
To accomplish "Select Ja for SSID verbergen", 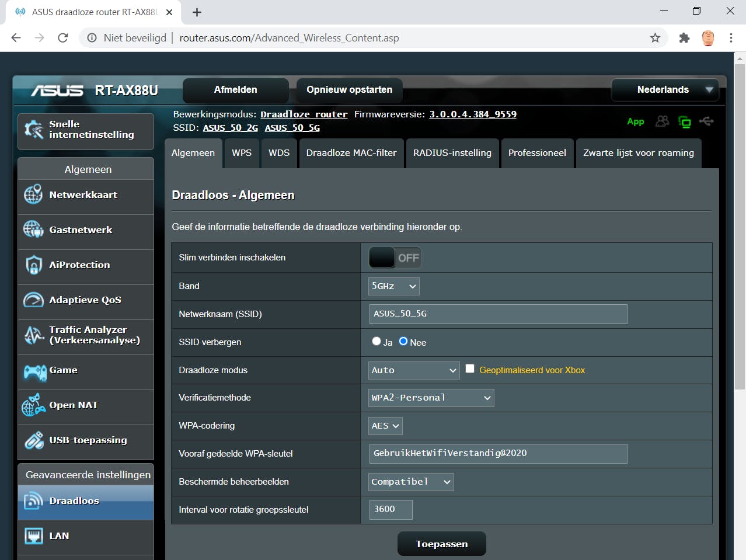I will [377, 341].
